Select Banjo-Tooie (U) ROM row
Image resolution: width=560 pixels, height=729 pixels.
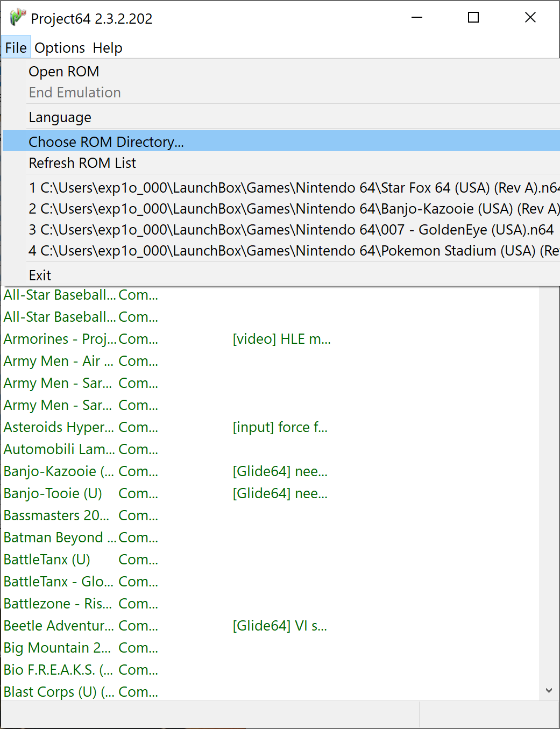(270, 493)
